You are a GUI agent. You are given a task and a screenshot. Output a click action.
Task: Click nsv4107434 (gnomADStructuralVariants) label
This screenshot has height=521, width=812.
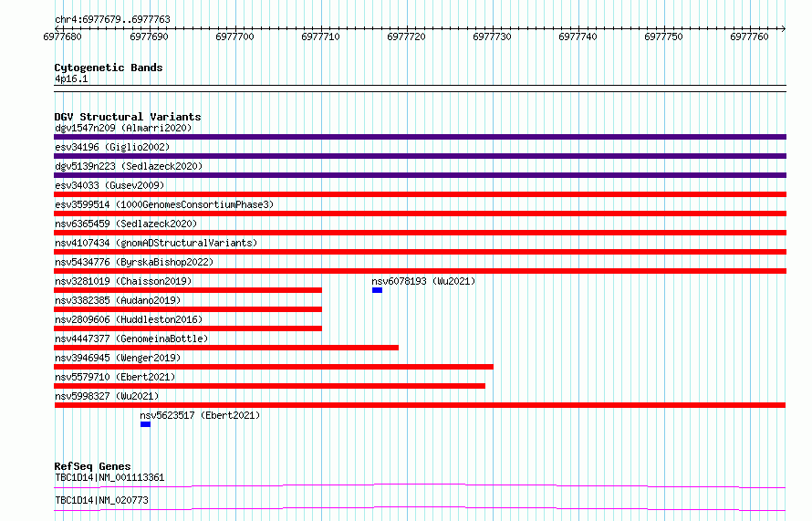pos(156,243)
